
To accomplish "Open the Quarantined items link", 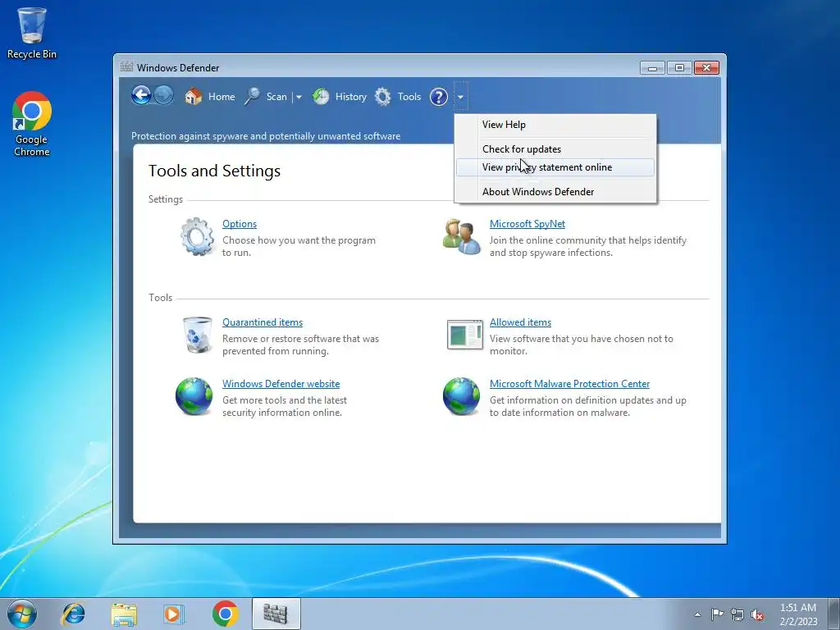I will tap(262, 322).
